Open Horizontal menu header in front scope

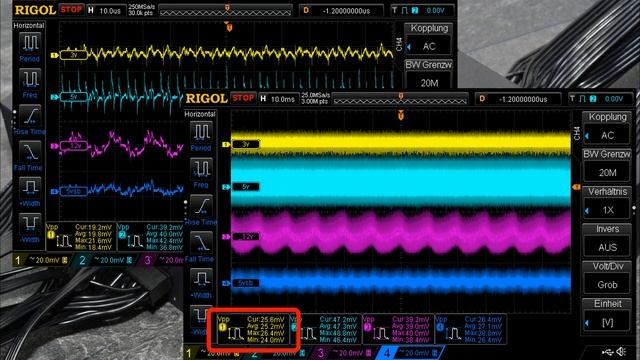tap(200, 114)
